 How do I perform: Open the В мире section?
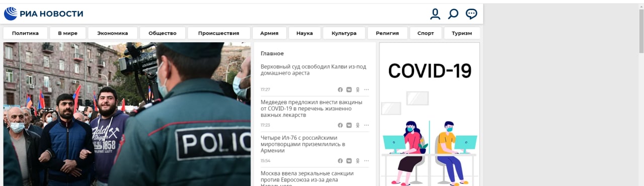pyautogui.click(x=67, y=33)
